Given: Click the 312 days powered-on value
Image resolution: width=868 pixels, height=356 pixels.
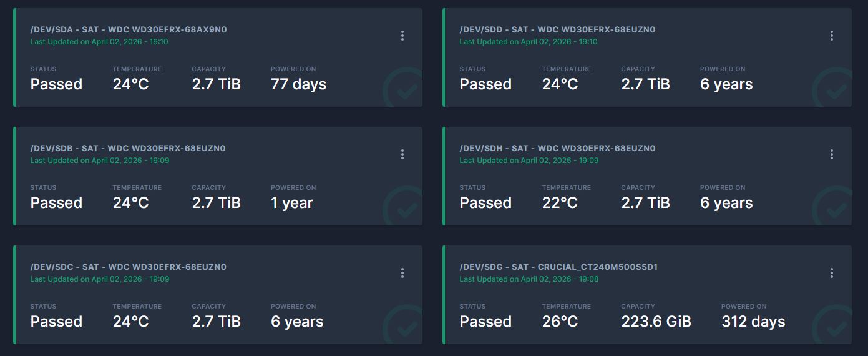Looking at the screenshot, I should tap(753, 322).
